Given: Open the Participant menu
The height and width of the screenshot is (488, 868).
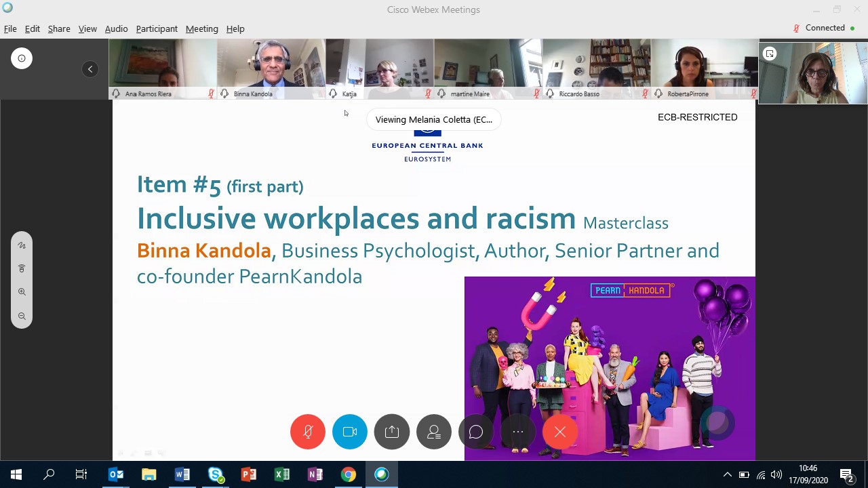Looking at the screenshot, I should coord(157,28).
